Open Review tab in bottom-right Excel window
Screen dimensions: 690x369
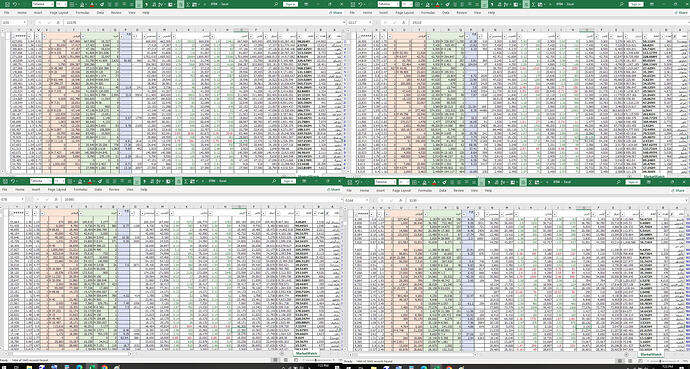pos(459,190)
